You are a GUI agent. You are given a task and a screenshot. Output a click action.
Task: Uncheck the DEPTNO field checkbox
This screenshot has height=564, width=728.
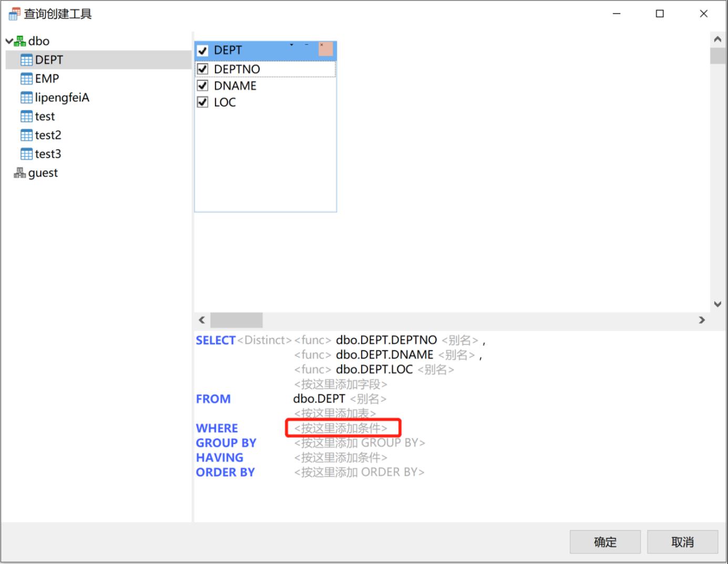[x=202, y=69]
